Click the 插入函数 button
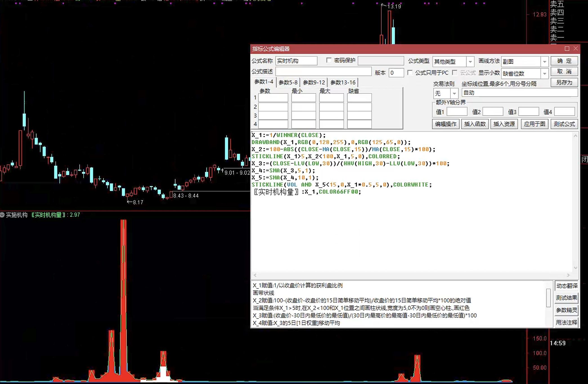 (475, 124)
